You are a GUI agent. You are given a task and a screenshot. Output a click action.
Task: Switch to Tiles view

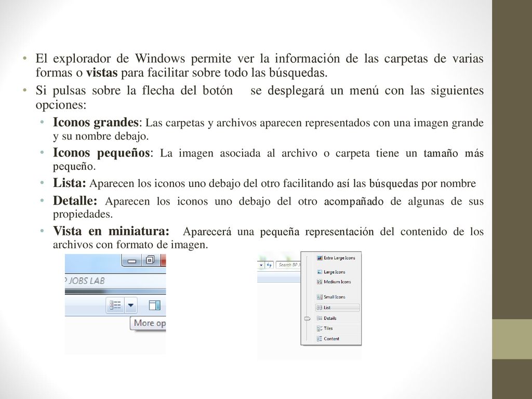pos(324,328)
